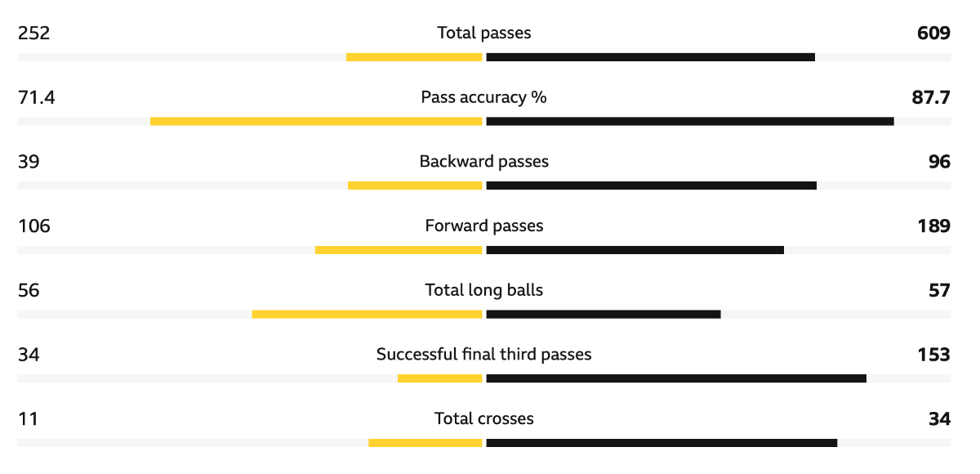
Task: Select the 87.7 pass accuracy value
Action: click(931, 97)
